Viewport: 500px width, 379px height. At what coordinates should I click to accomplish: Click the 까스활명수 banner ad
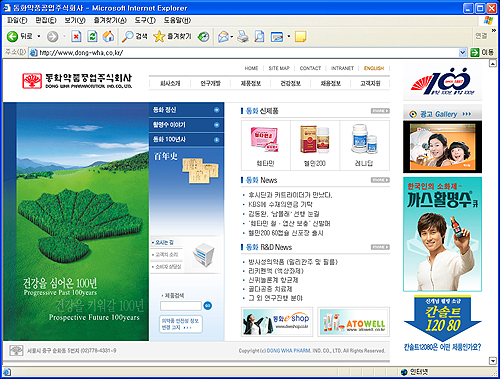coord(442,234)
